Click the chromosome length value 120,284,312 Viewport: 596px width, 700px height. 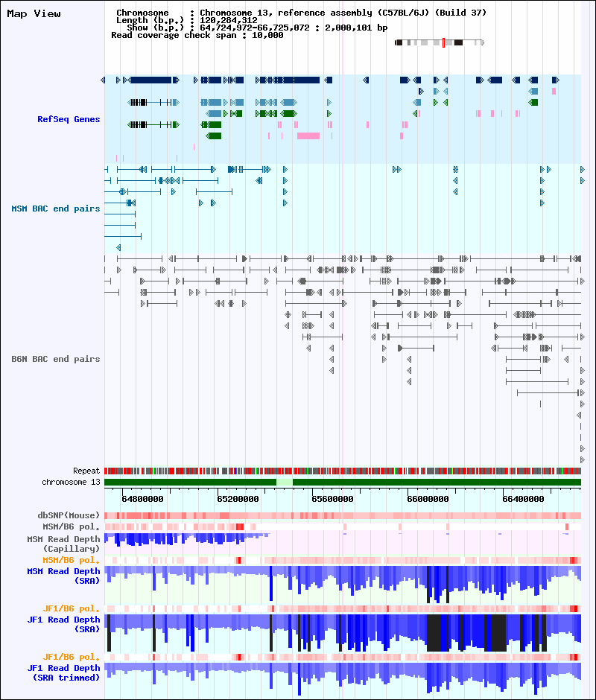[228, 20]
